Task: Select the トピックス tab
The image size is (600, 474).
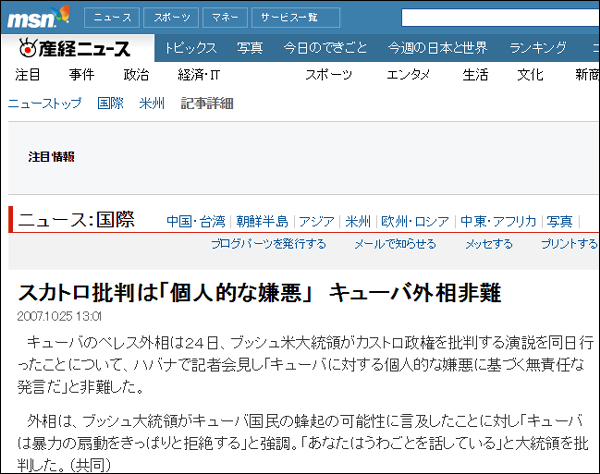Action: 190,48
